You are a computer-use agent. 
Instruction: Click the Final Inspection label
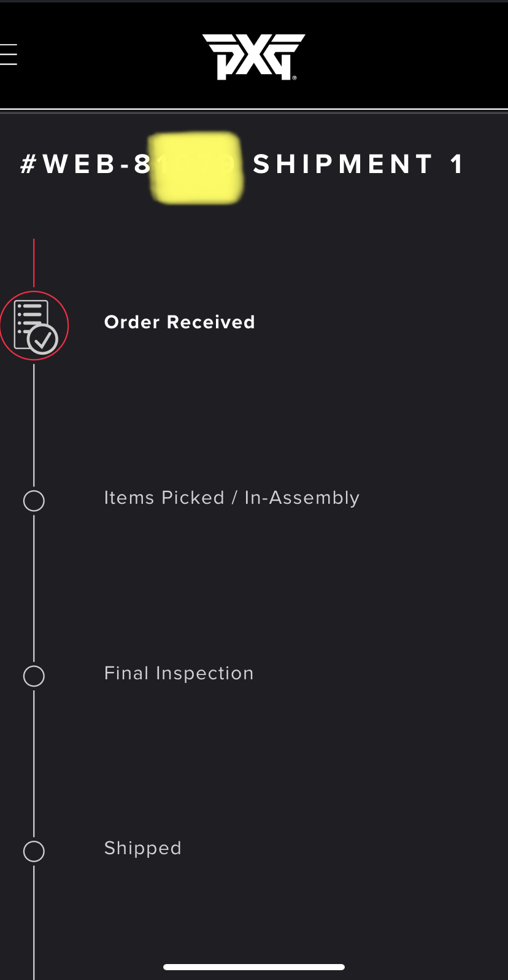[179, 673]
